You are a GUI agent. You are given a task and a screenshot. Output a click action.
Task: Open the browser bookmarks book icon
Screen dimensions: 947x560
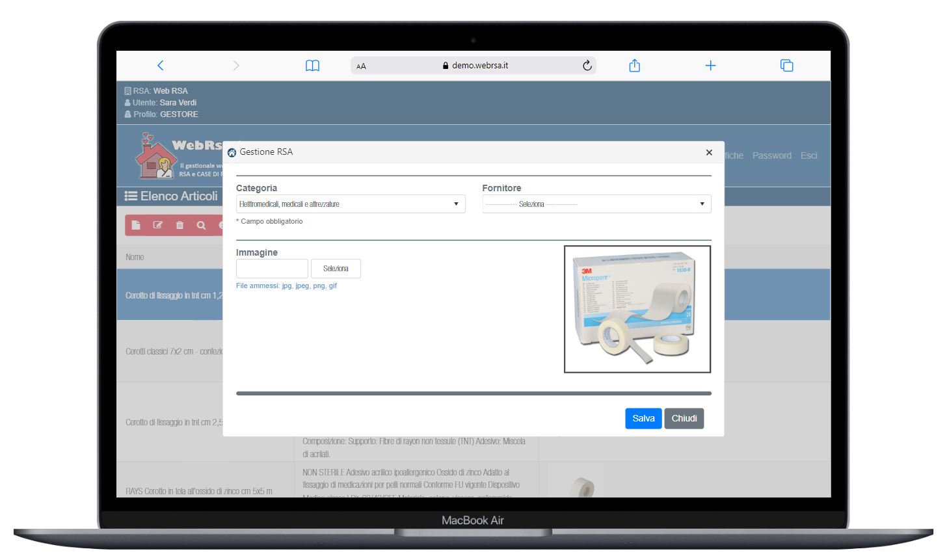[312, 66]
